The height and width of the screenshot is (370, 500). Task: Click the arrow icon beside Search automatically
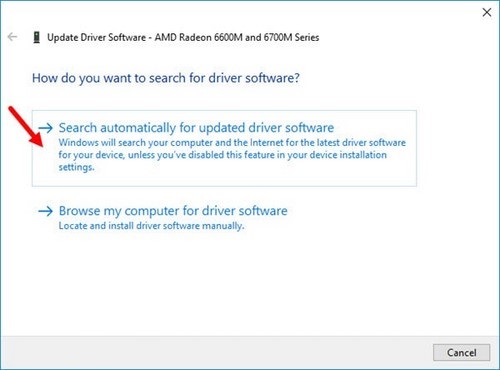pyautogui.click(x=45, y=128)
